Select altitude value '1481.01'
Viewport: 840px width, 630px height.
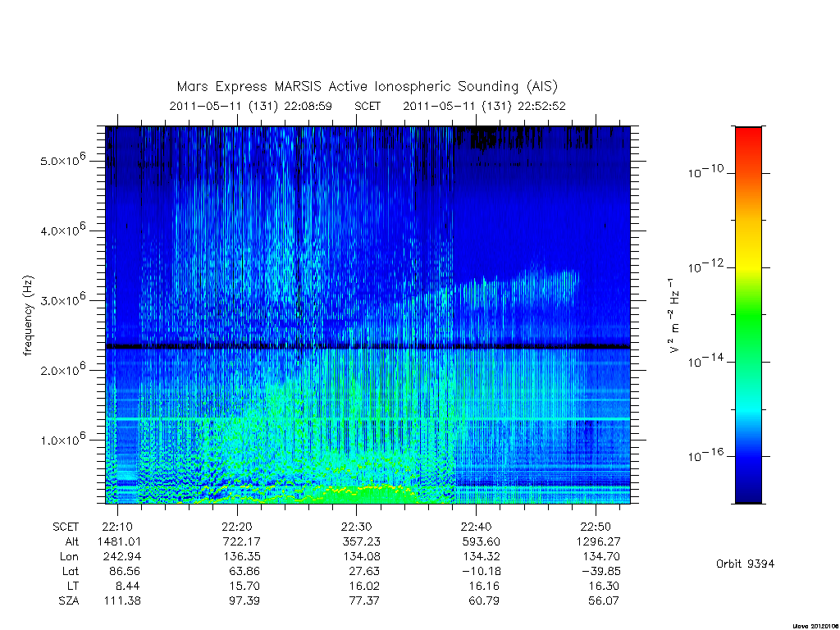pos(120,541)
